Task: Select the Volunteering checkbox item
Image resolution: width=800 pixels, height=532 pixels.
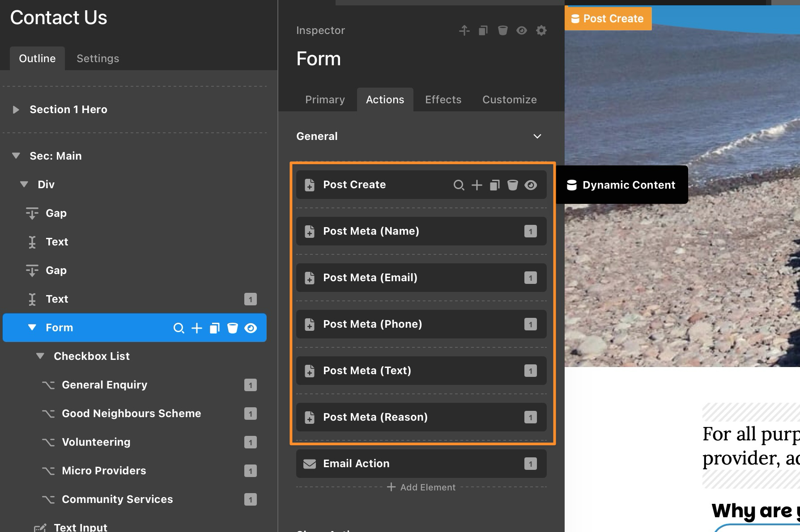Action: [96, 442]
